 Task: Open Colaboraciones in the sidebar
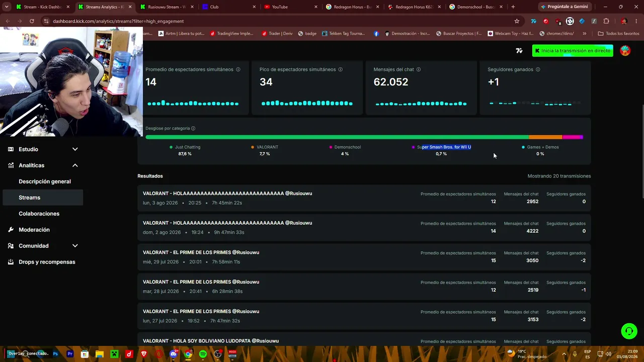39,214
